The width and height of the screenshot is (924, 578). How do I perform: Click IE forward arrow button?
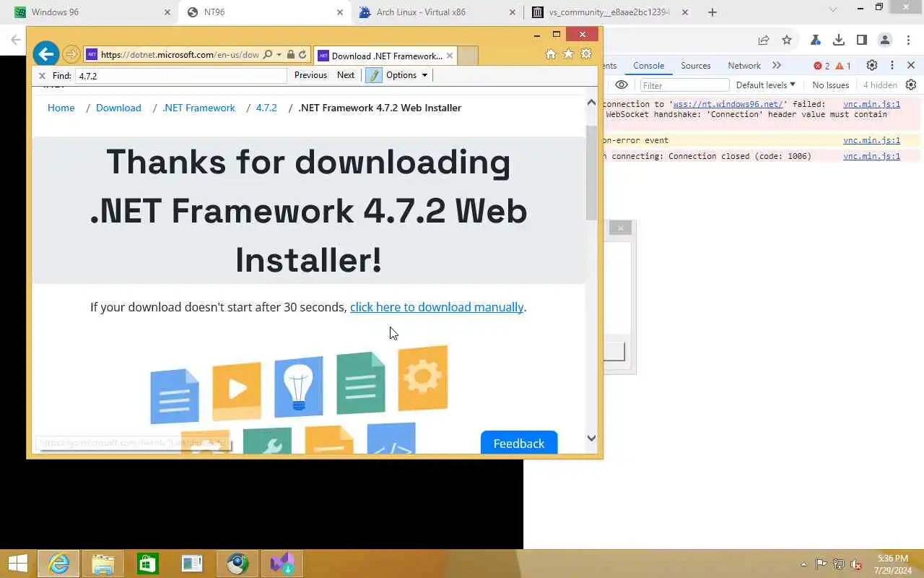click(x=71, y=54)
